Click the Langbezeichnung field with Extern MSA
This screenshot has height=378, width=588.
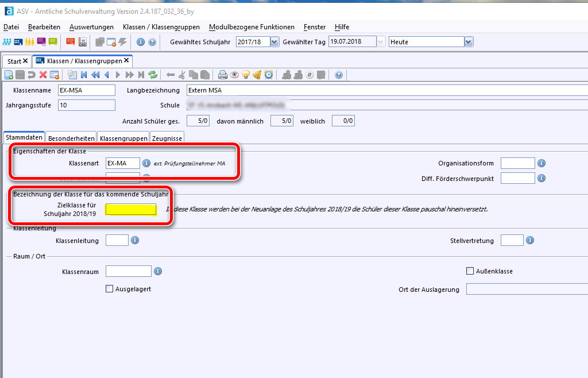click(x=387, y=90)
